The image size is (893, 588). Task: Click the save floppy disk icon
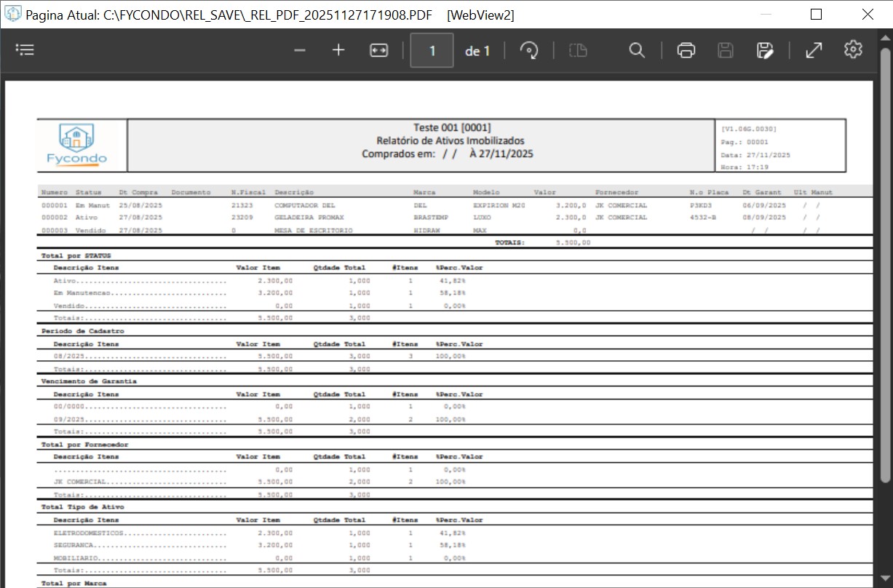pyautogui.click(x=726, y=50)
